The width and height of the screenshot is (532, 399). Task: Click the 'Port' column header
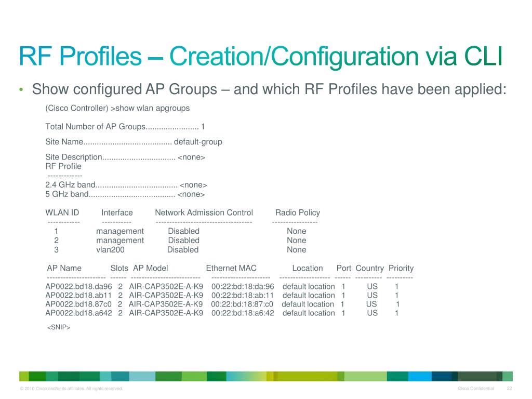[344, 268]
